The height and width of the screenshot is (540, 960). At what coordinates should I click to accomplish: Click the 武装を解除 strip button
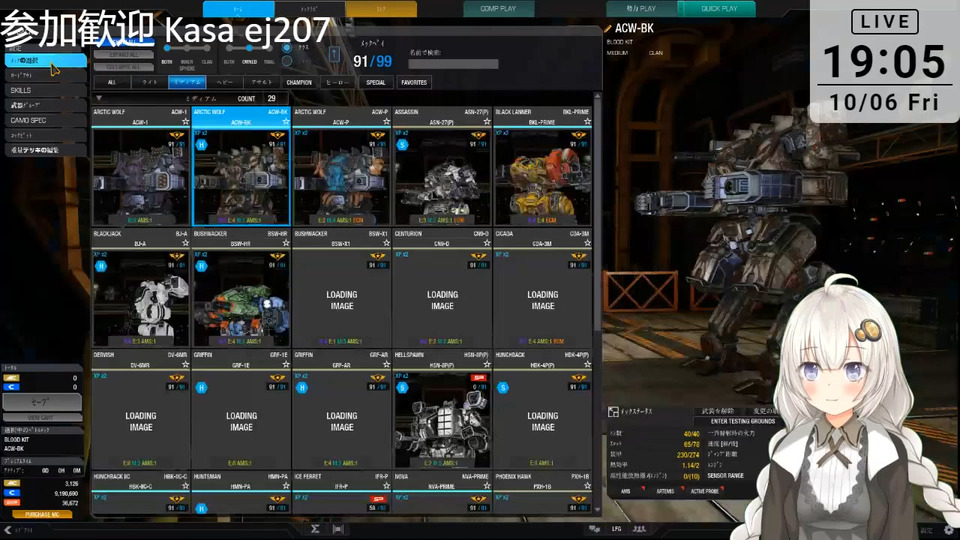click(717, 411)
